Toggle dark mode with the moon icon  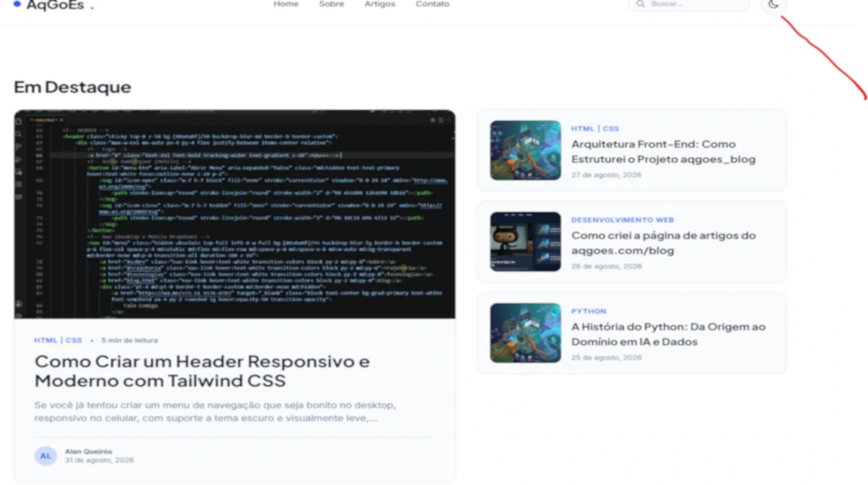pyautogui.click(x=773, y=4)
